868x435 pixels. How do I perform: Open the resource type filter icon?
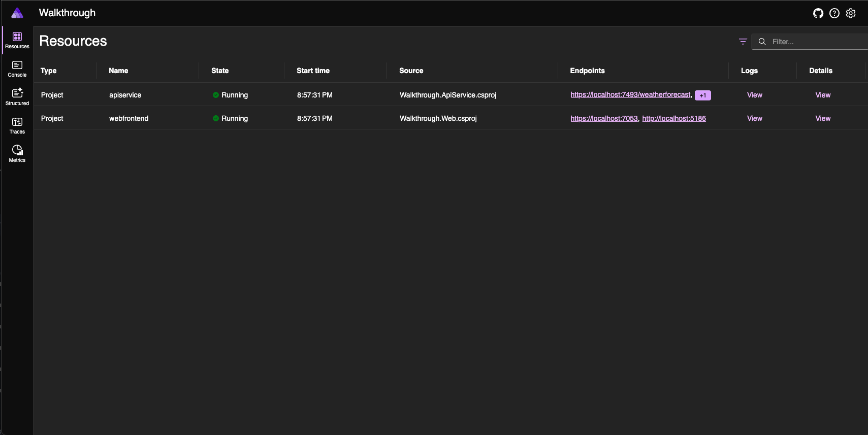tap(743, 42)
